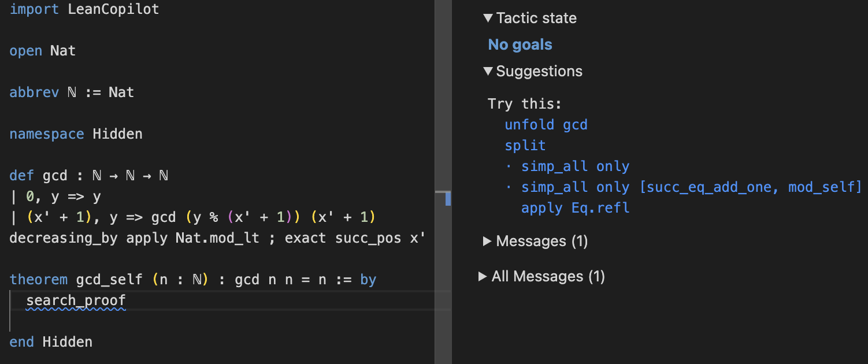This screenshot has width=868, height=364.
Task: Click the blue marker in editor scrollbar
Action: pyautogui.click(x=448, y=199)
